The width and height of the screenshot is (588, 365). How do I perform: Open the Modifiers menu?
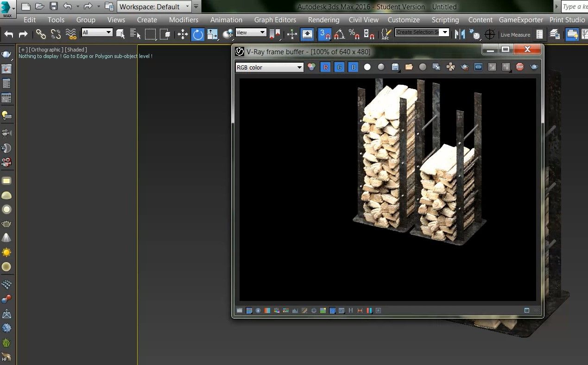183,20
